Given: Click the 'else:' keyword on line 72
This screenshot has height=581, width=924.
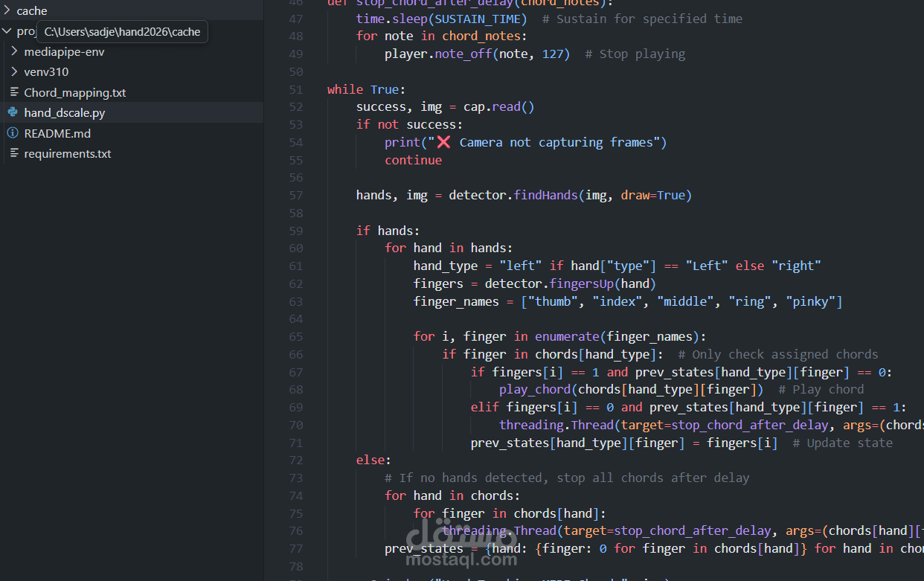Looking at the screenshot, I should point(374,460).
